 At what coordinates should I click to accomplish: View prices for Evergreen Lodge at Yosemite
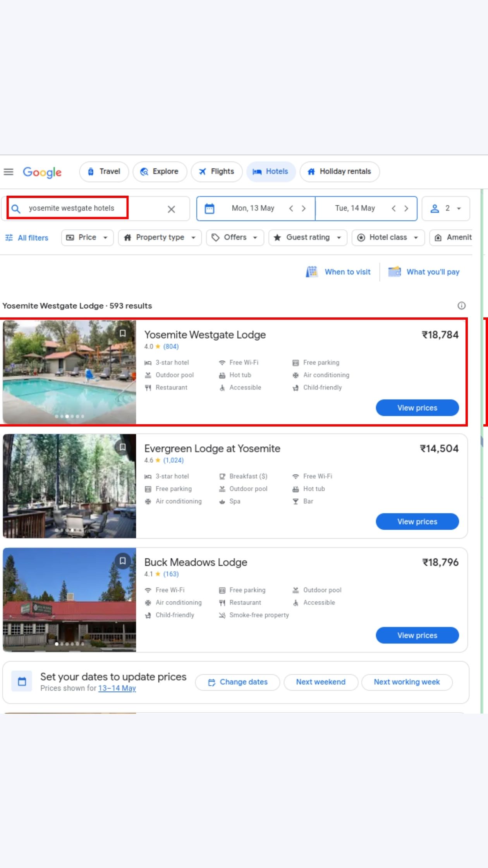click(x=417, y=522)
